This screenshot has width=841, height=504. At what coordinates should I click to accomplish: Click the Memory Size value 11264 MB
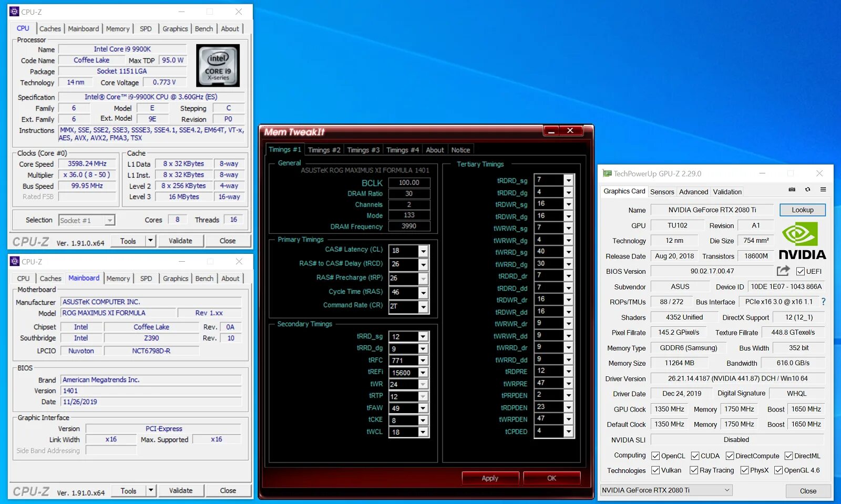coord(679,363)
